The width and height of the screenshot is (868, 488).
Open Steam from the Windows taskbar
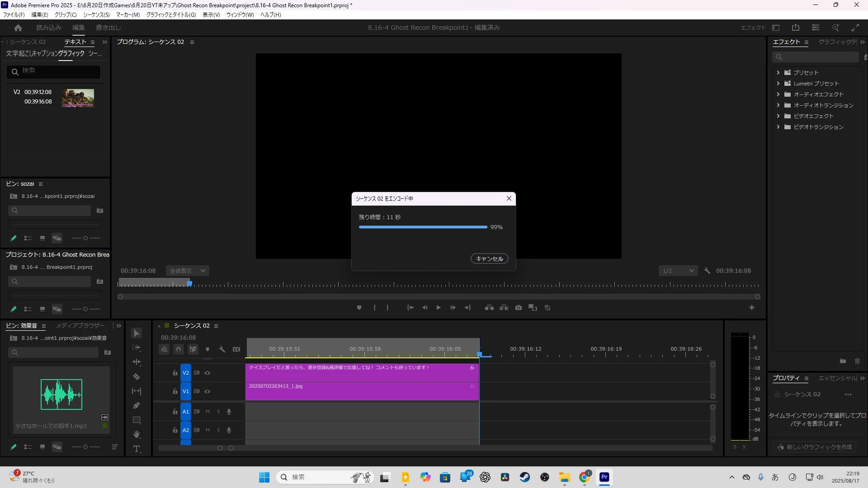524,477
